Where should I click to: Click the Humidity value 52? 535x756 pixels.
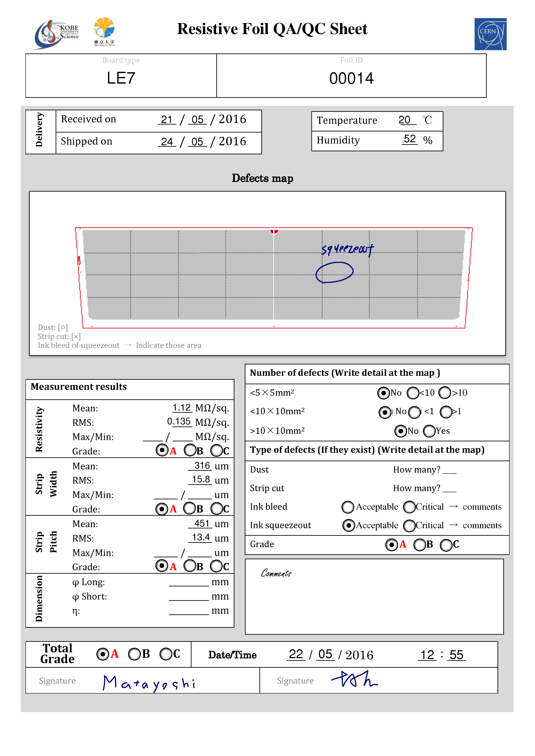pos(410,139)
